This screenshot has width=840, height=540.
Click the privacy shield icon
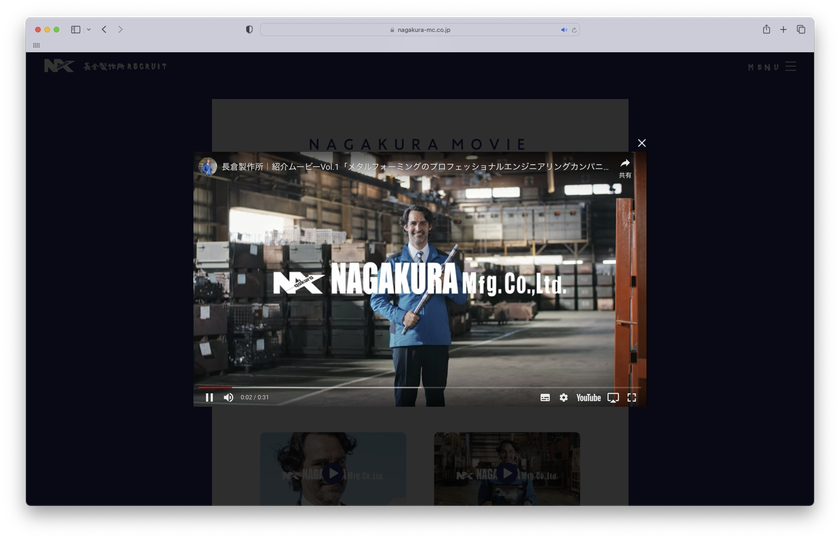tap(249, 29)
